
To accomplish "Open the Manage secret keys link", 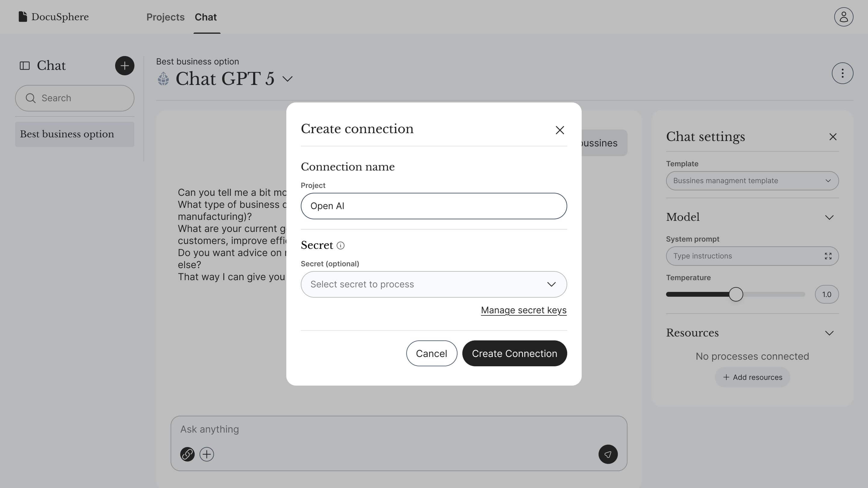I will tap(524, 310).
